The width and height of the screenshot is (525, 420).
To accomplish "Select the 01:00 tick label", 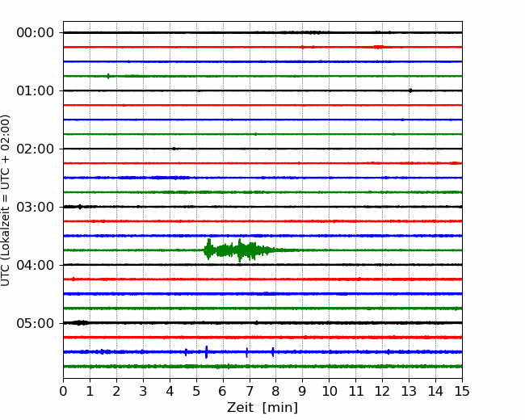I will (x=35, y=90).
